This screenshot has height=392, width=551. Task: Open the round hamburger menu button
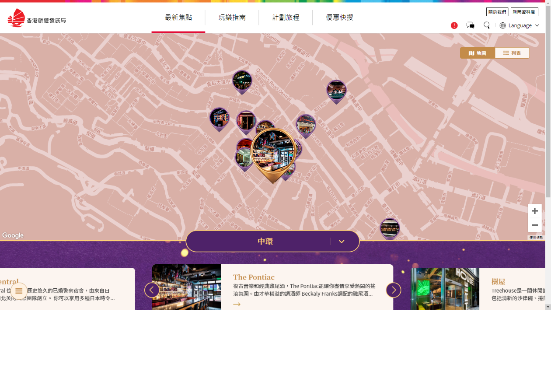click(19, 291)
